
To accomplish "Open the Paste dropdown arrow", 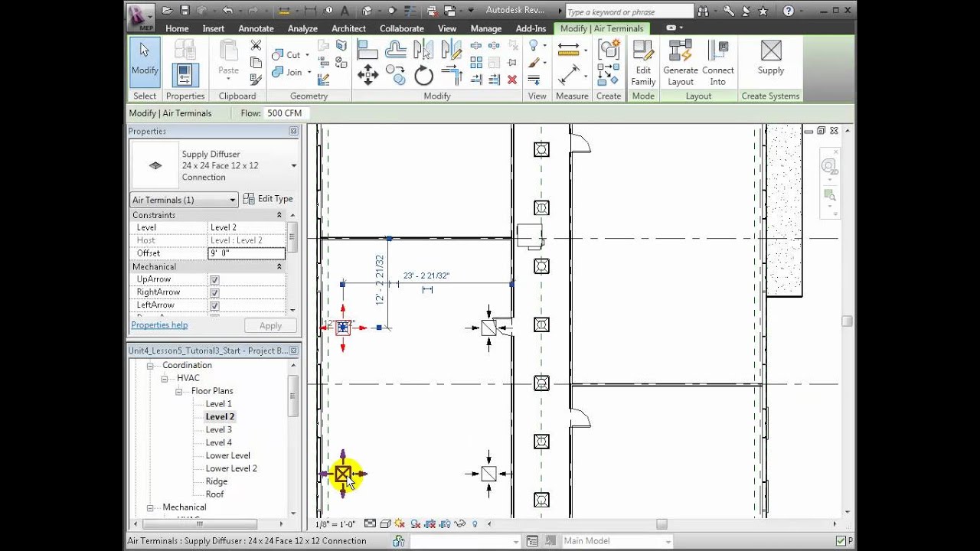I will [228, 80].
